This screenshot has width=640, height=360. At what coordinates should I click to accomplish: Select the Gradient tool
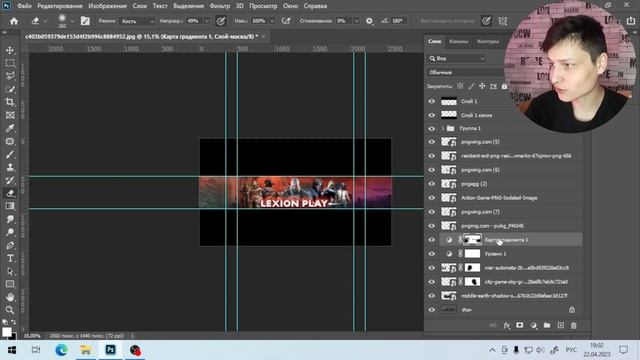(10, 206)
